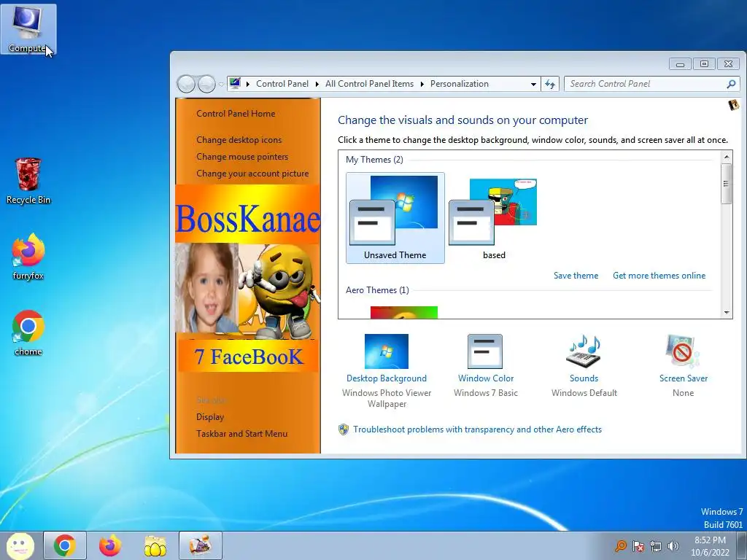747x560 pixels.
Task: Click the Sounds piano icon
Action: (x=584, y=351)
